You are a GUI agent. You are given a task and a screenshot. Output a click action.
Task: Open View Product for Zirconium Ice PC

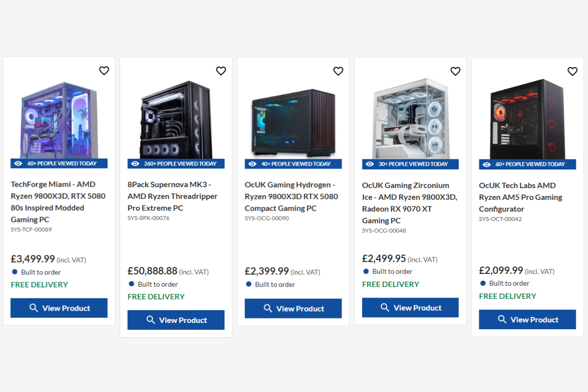click(x=410, y=308)
